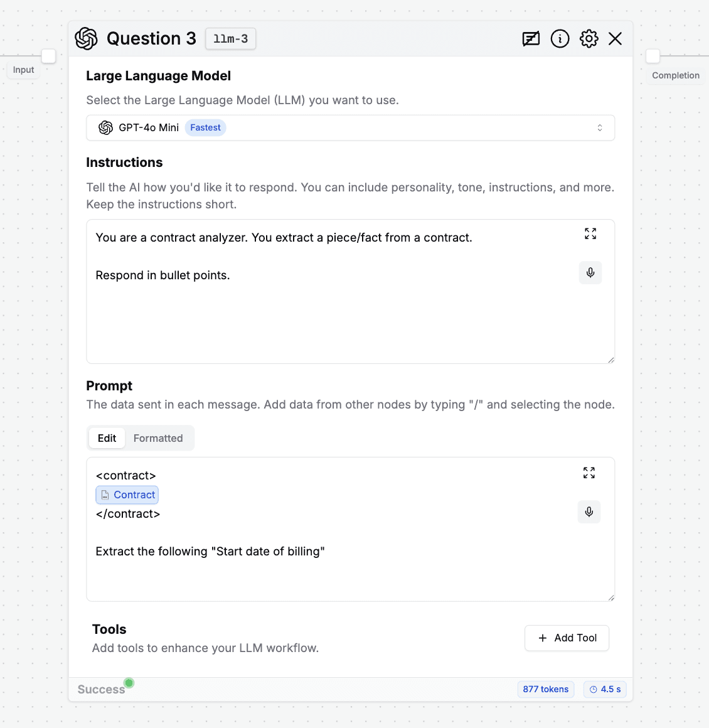Click the Prompt text 'Extract the following'

click(151, 552)
